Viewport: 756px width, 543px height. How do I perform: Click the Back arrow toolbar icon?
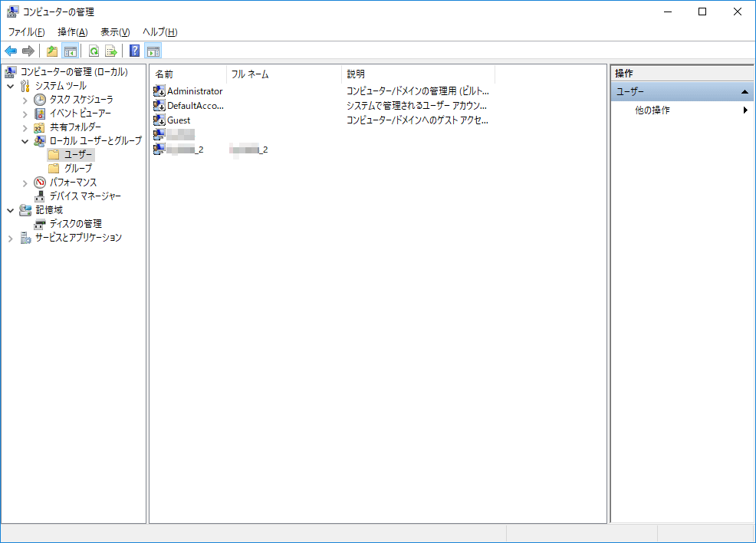pos(11,51)
